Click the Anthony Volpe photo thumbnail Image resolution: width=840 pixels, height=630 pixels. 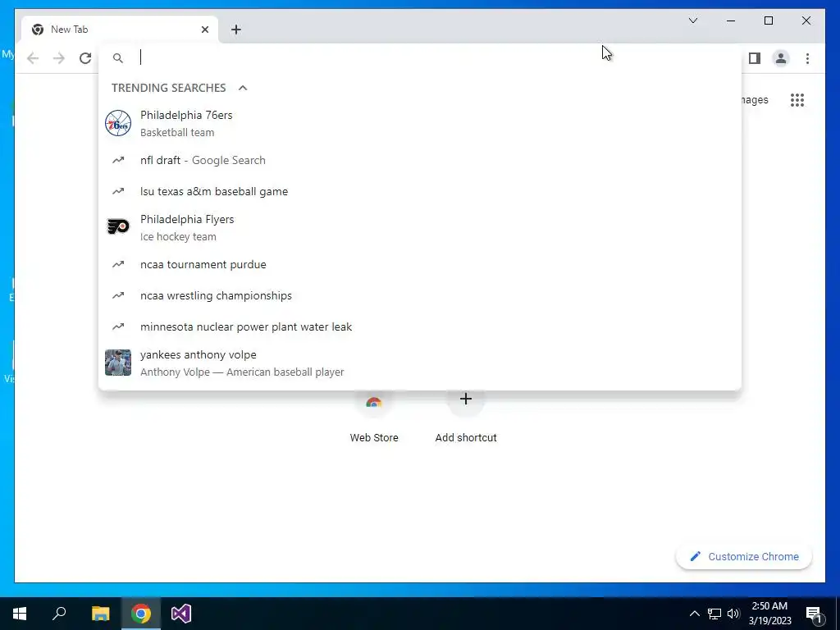click(118, 363)
